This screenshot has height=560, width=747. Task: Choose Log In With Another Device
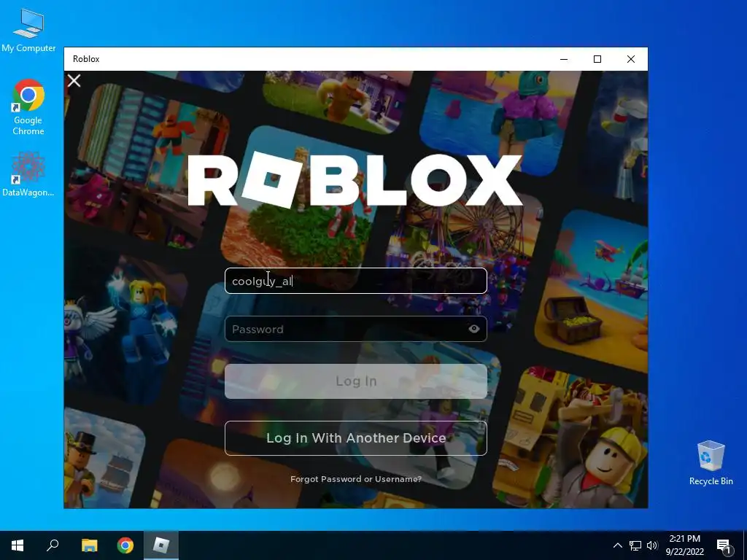coord(356,438)
